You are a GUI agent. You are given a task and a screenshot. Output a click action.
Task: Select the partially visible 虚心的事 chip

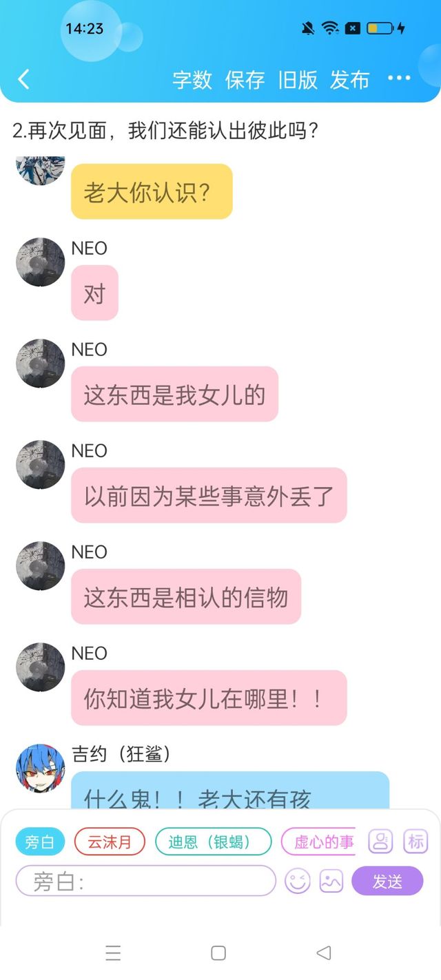[x=319, y=842]
